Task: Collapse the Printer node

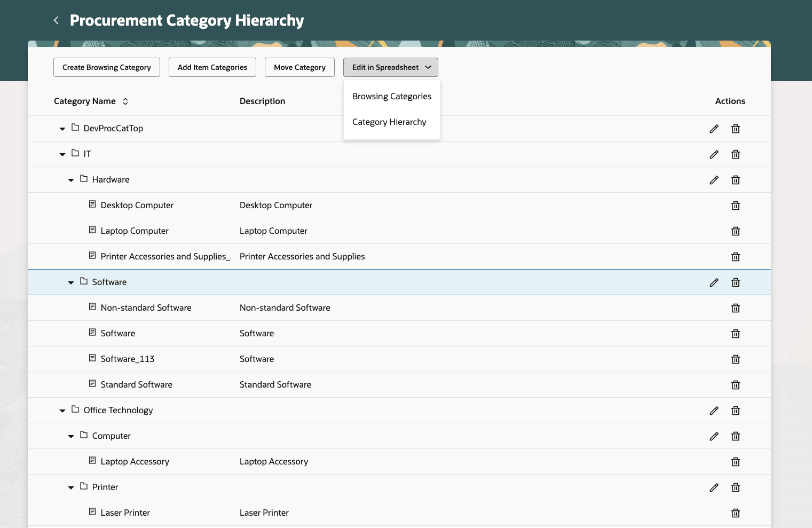Action: coord(71,487)
